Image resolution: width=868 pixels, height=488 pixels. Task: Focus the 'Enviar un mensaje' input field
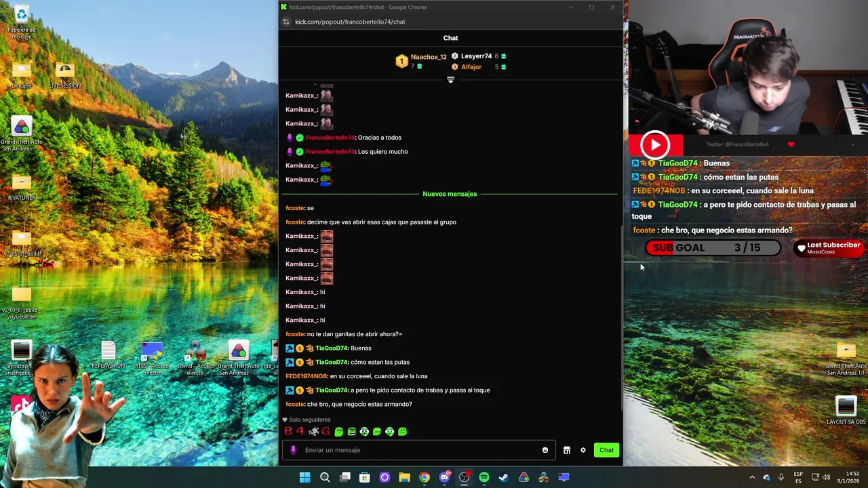(420, 450)
